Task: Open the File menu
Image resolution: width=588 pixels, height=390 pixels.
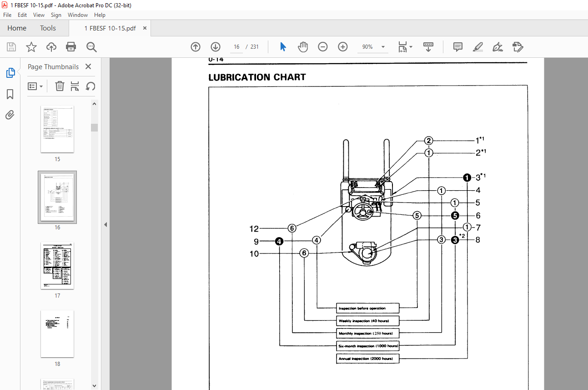Action: pyautogui.click(x=7, y=15)
